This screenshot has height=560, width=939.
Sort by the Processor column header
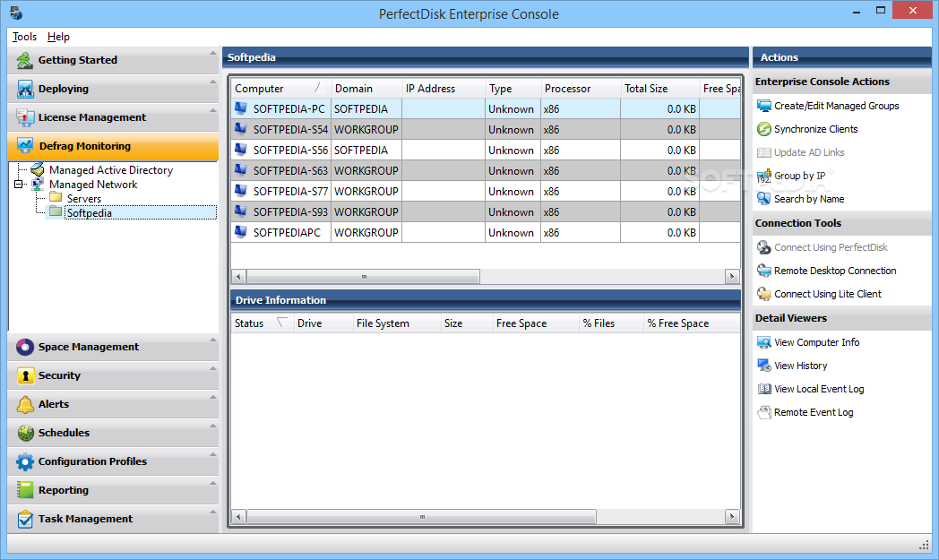[581, 89]
